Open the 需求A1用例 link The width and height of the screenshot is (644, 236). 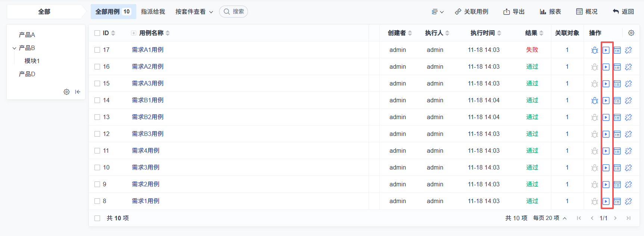point(147,50)
